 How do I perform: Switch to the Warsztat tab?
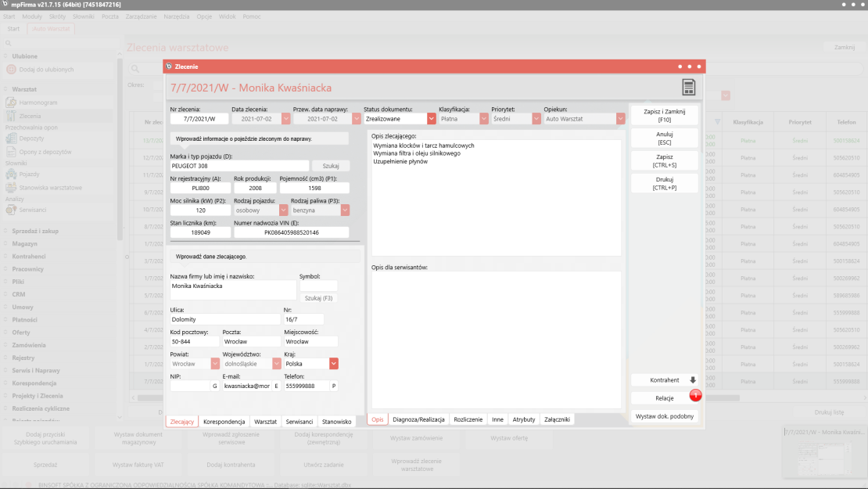tap(265, 422)
